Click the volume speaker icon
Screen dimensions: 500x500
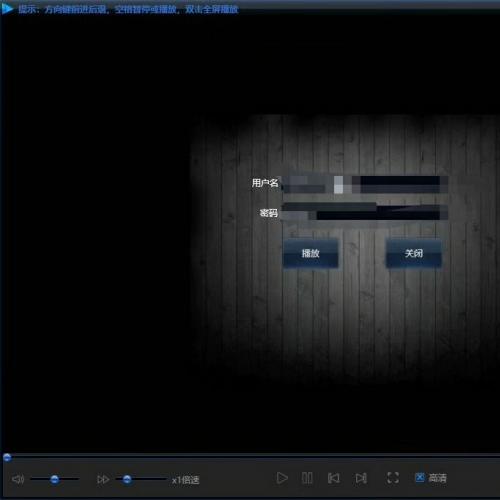coord(18,479)
